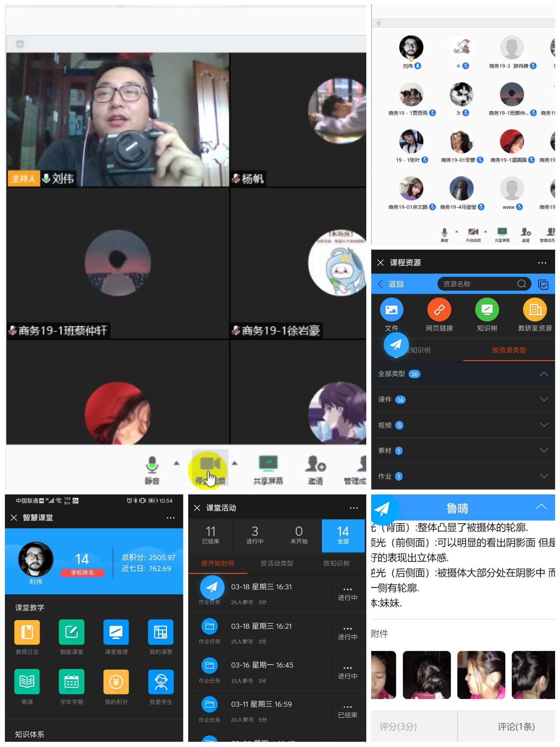Open 我的课表 timetable icon
Screen dimensions: 560x747
click(x=161, y=632)
